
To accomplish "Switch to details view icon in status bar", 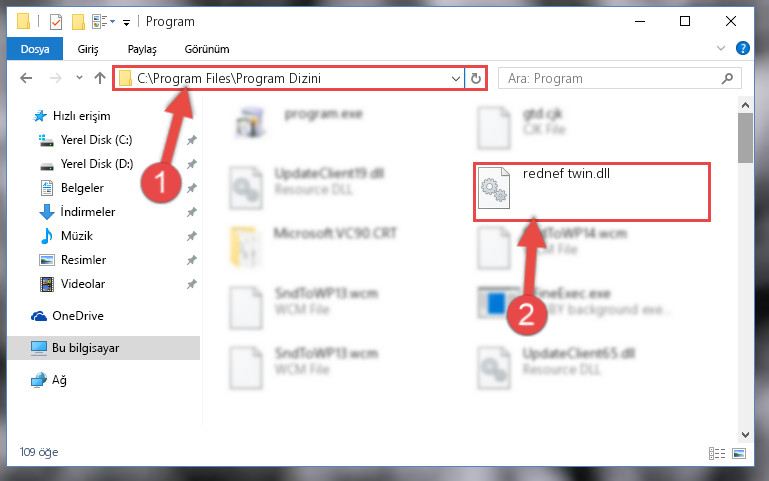I will point(717,453).
